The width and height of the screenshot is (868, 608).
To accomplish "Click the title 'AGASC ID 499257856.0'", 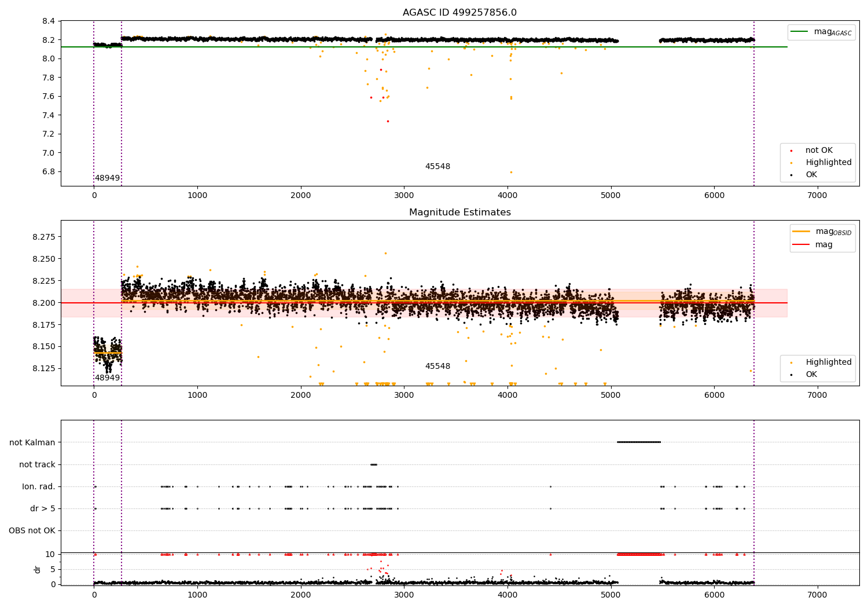I will coord(459,13).
